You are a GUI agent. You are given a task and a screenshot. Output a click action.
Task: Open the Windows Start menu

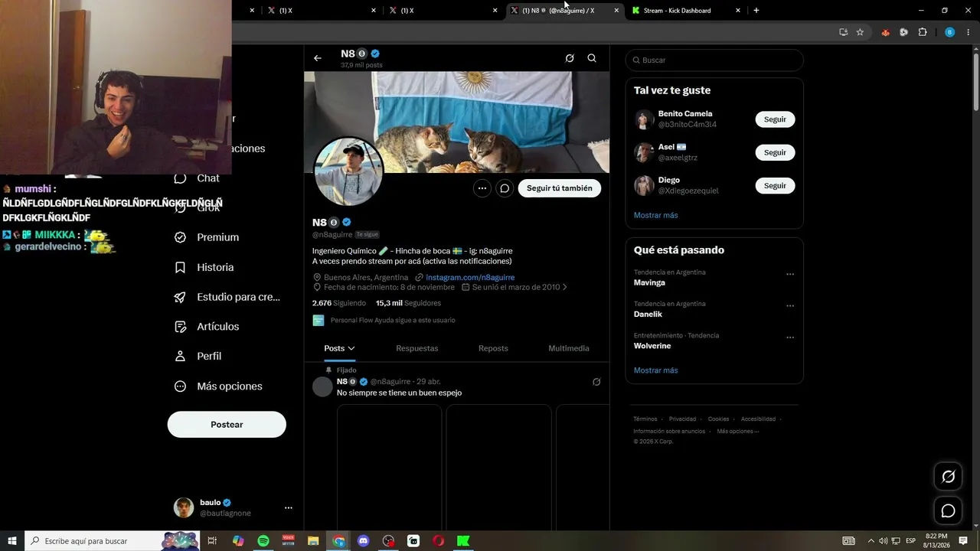12,541
